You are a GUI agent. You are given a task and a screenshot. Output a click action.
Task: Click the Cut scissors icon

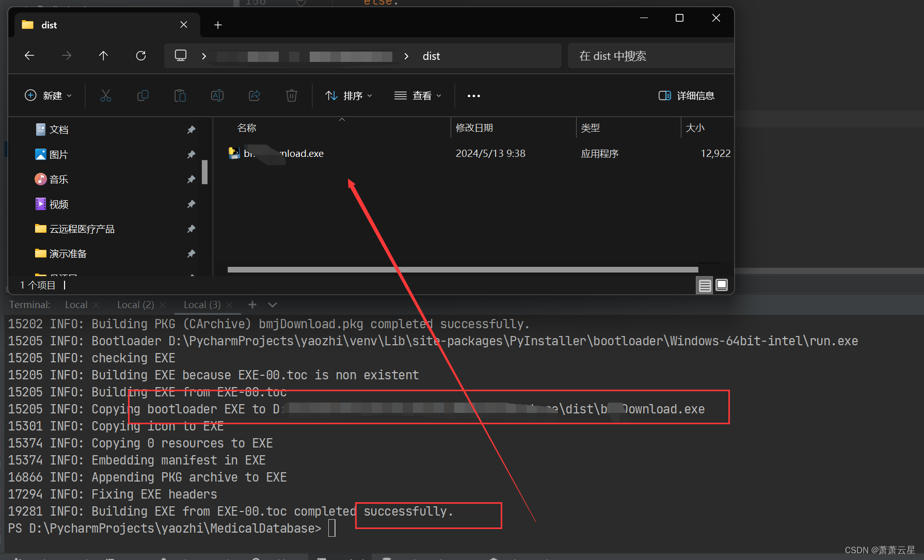[x=106, y=95]
